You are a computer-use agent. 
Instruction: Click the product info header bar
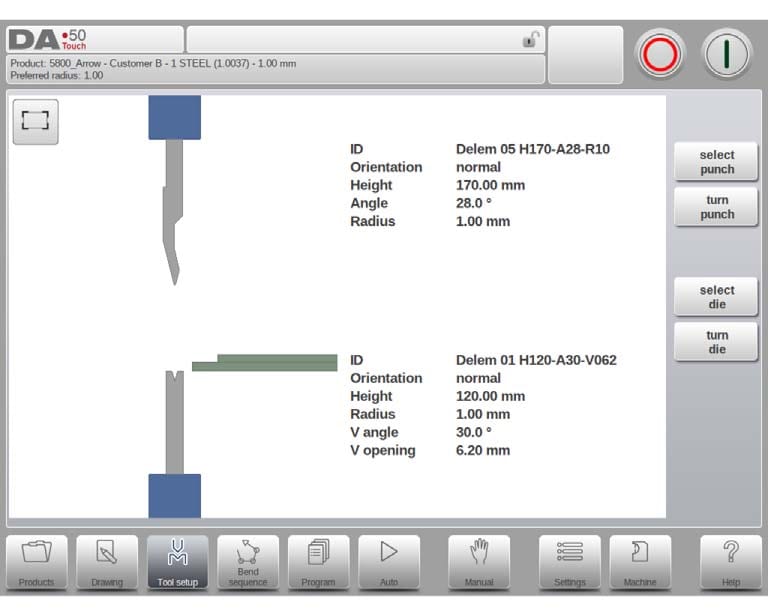275,69
